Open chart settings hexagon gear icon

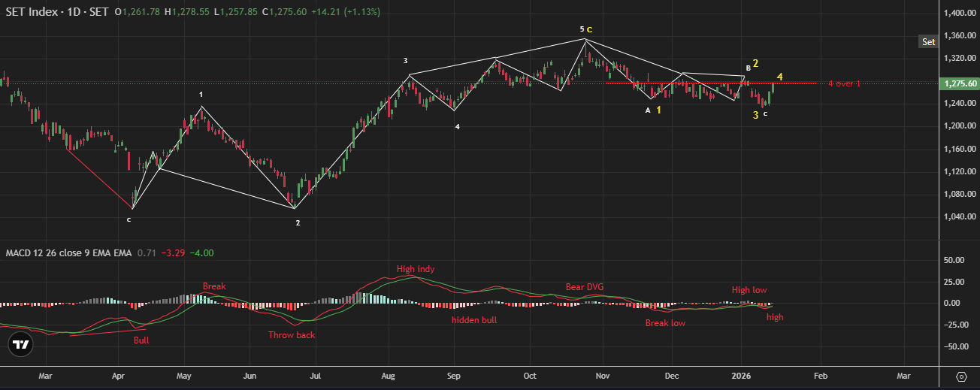(961, 376)
